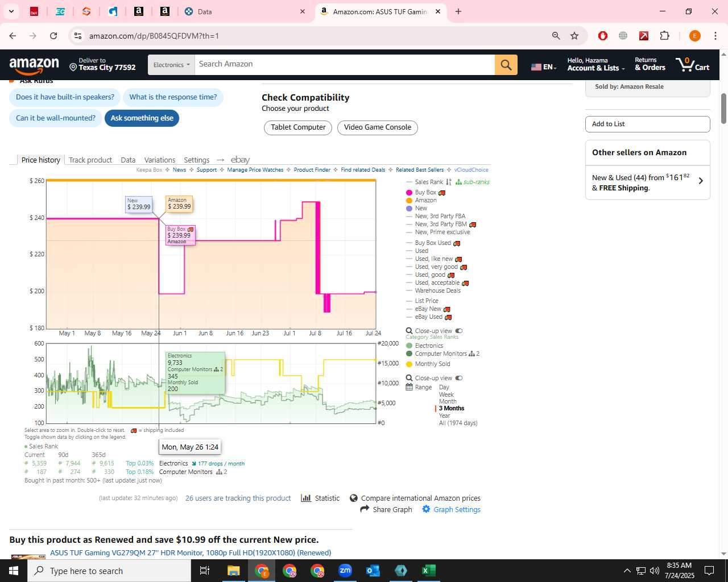This screenshot has width=728, height=582.
Task: Click the site information icon in the address bar
Action: click(78, 36)
